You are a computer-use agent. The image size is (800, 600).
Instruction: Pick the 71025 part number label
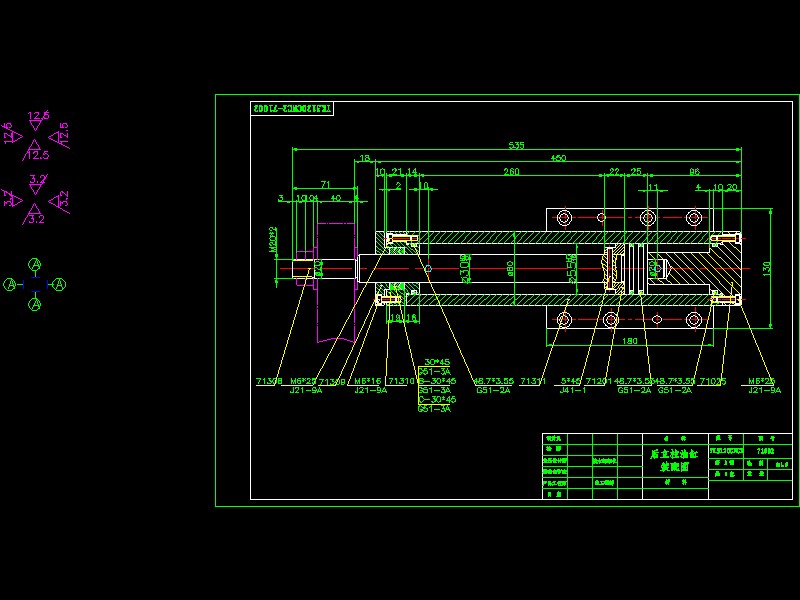pyautogui.click(x=712, y=381)
